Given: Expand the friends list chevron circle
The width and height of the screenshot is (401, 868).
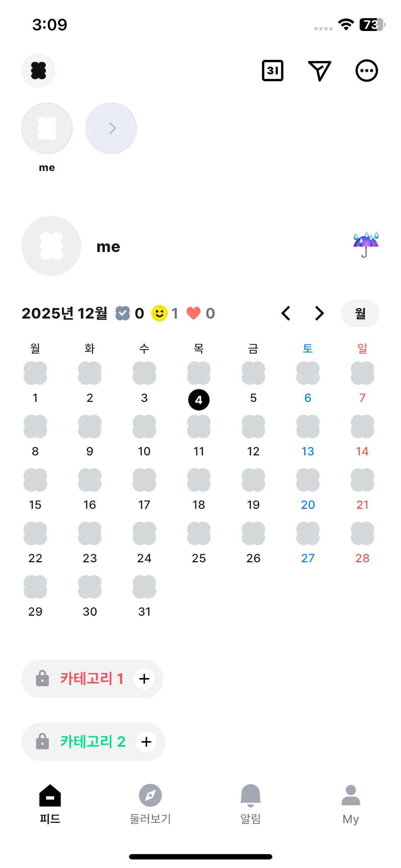Looking at the screenshot, I should (111, 128).
